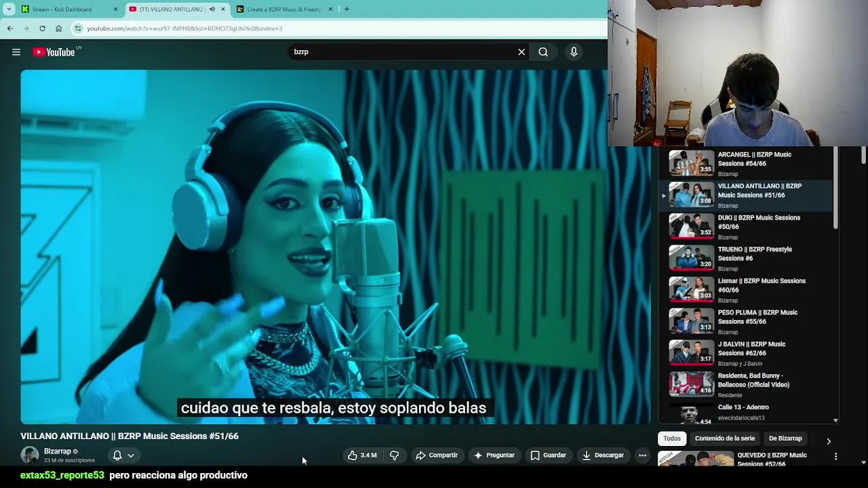Open ARCANGEL session thumbnail
Screen dimensions: 868x488
[692, 163]
